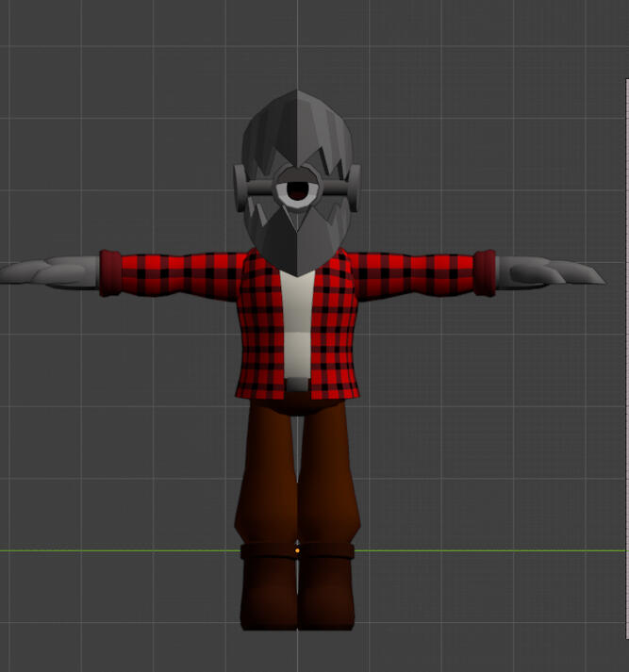Click the bolt on the head's screen-left side

[240, 188]
